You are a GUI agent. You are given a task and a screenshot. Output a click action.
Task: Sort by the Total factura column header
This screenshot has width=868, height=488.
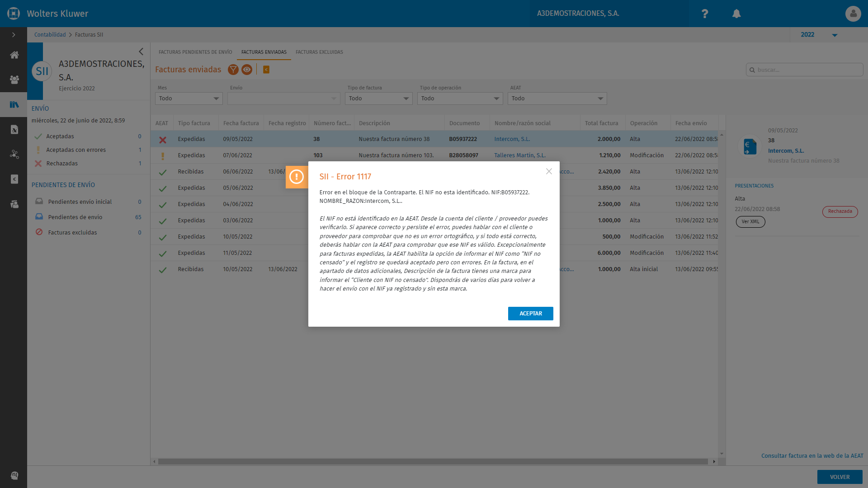[x=602, y=123]
